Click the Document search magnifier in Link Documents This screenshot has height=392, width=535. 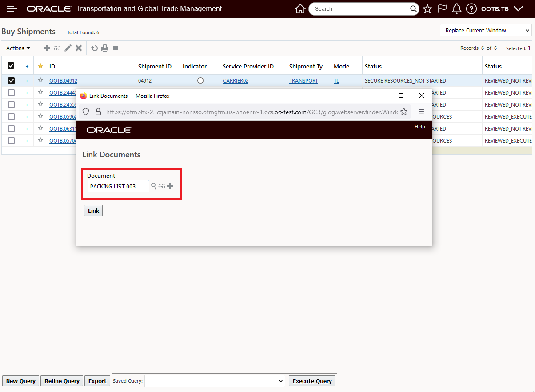click(154, 186)
